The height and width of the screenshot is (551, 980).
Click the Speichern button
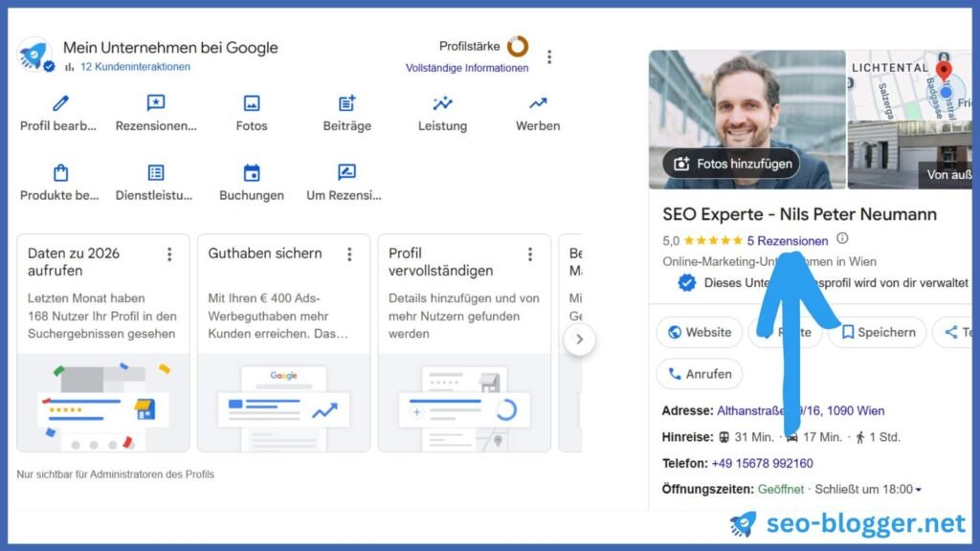click(879, 332)
